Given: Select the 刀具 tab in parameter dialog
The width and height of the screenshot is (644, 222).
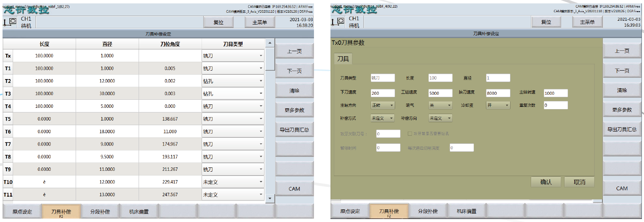Looking at the screenshot, I should (343, 59).
